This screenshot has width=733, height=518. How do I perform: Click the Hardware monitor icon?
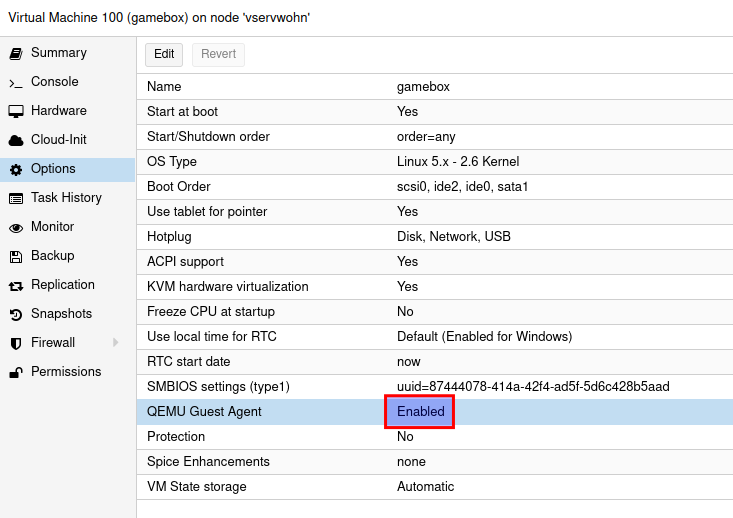pyautogui.click(x=16, y=111)
